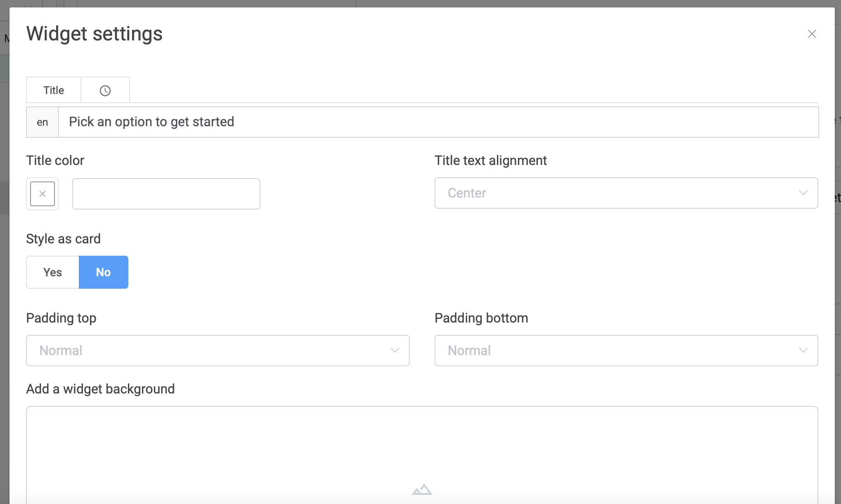Click the 'Add a widget background' label
Viewport: 841px width, 504px height.
click(100, 389)
